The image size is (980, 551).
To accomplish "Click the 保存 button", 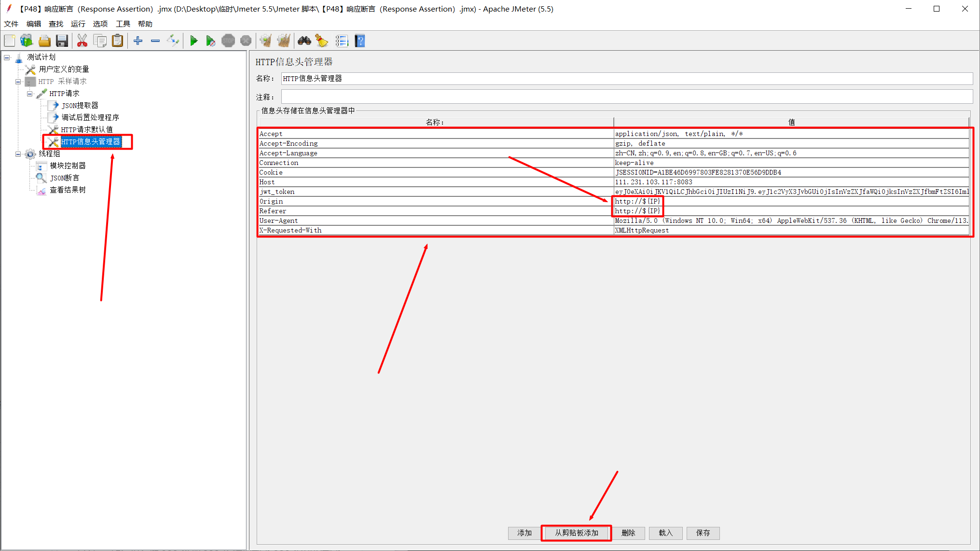I will click(703, 533).
